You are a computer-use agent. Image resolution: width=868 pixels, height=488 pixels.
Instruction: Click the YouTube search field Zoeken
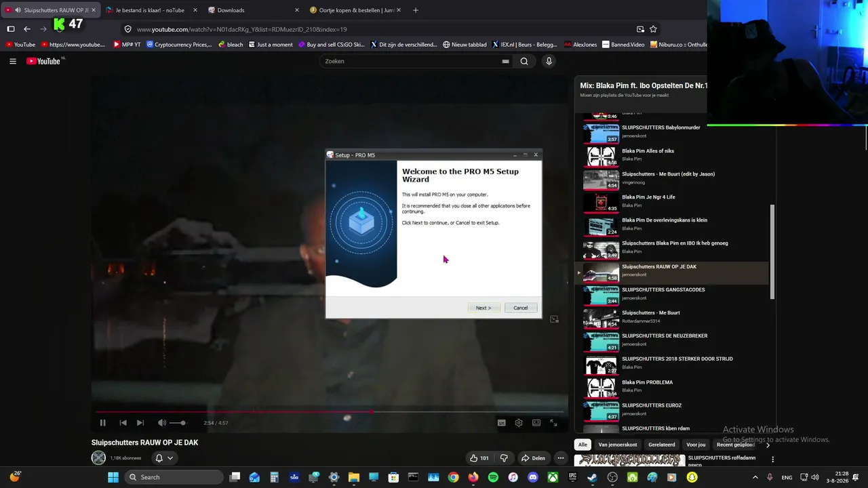(x=410, y=61)
